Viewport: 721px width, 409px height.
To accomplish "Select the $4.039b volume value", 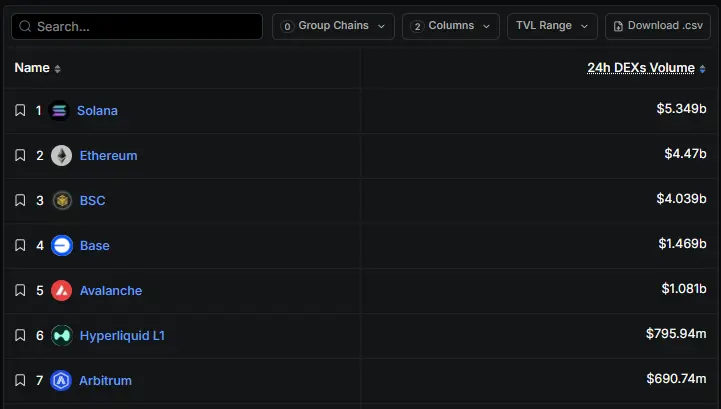I will (x=681, y=198).
